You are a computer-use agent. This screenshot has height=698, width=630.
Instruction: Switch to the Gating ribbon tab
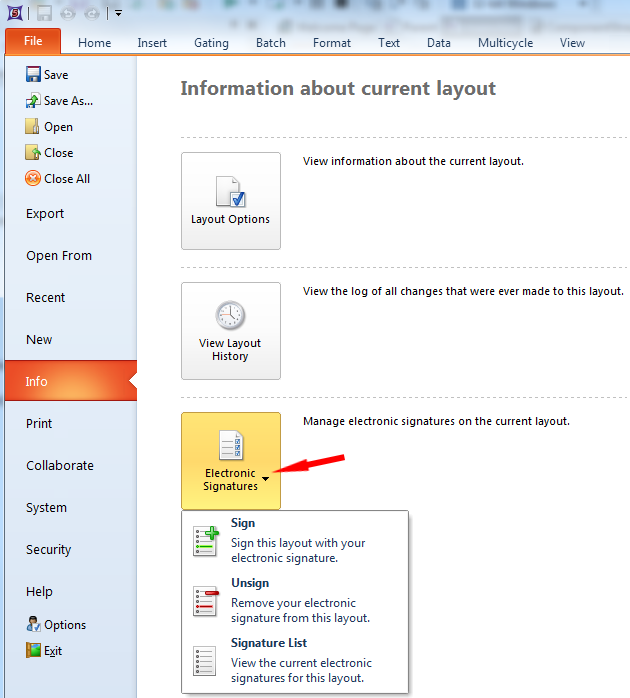tap(211, 43)
